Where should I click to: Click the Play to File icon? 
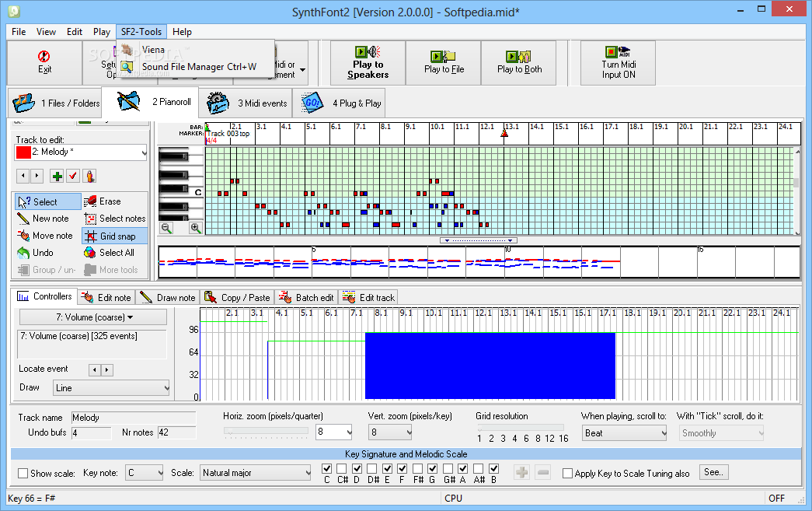(x=443, y=56)
